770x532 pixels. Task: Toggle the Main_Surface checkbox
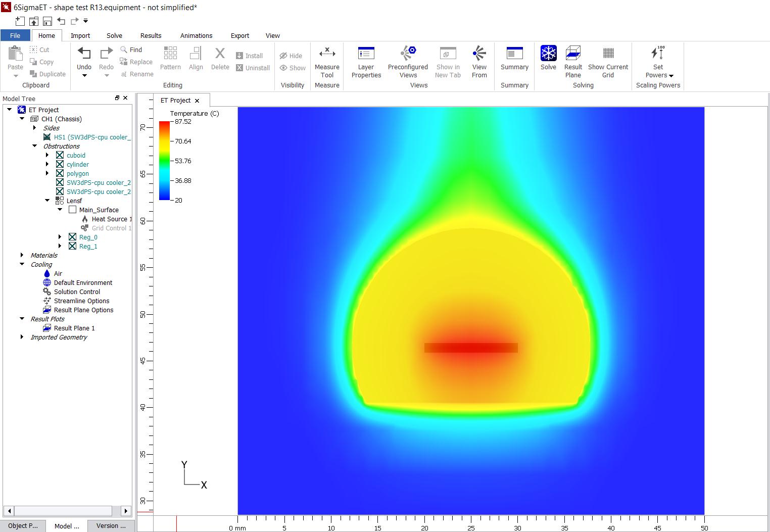73,210
